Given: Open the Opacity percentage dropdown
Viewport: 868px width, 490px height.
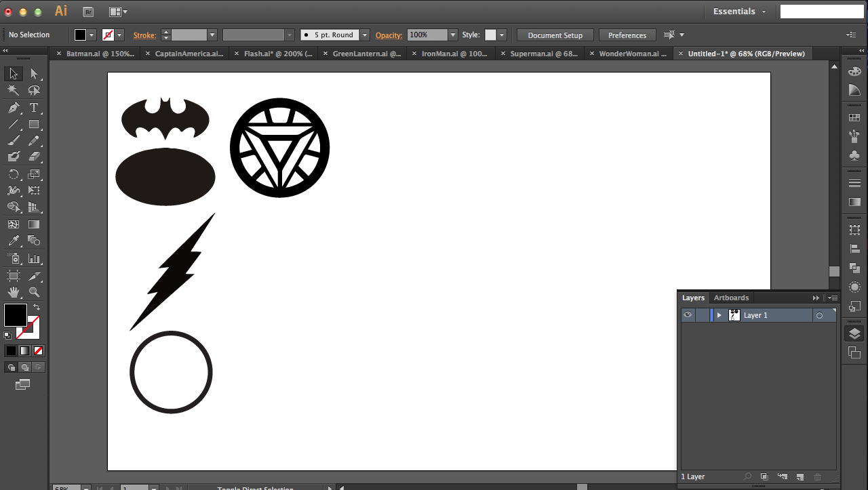Looking at the screenshot, I should click(x=453, y=35).
